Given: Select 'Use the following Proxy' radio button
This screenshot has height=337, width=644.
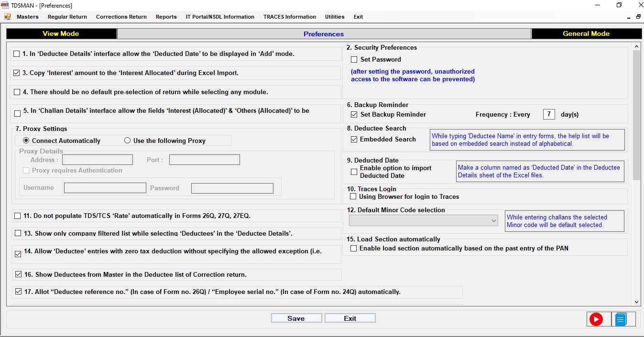Looking at the screenshot, I should (127, 141).
